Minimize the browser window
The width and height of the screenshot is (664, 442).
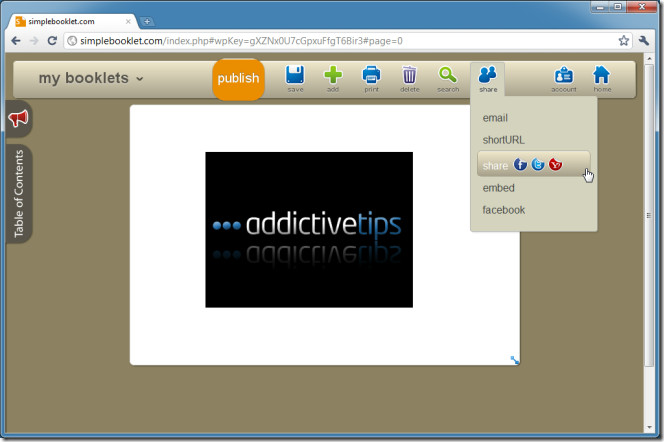[600, 7]
